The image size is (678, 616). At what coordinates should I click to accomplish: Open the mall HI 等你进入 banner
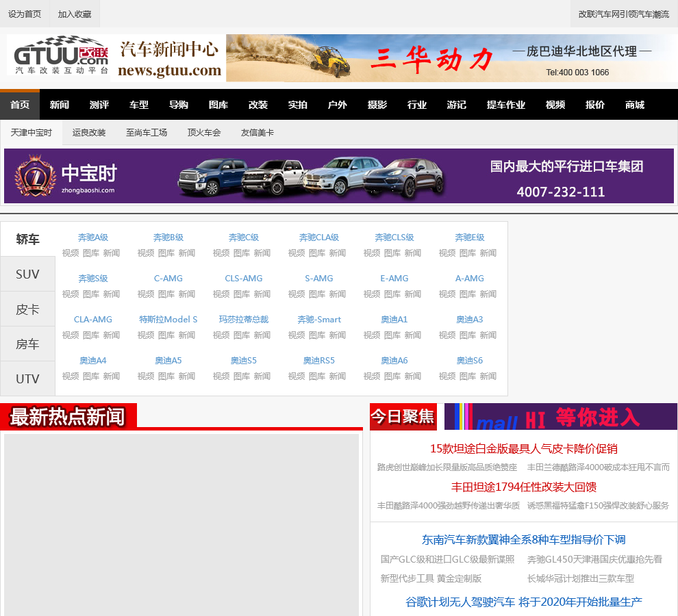tap(561, 417)
